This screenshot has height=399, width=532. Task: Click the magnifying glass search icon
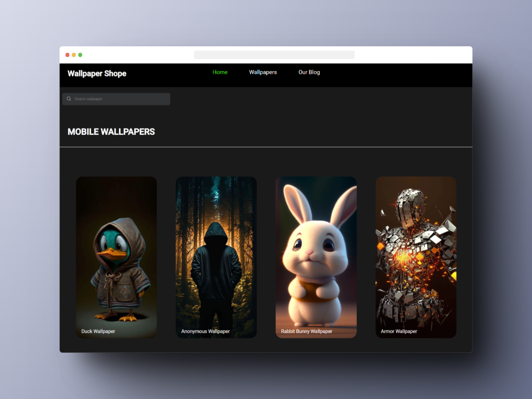[x=69, y=99]
